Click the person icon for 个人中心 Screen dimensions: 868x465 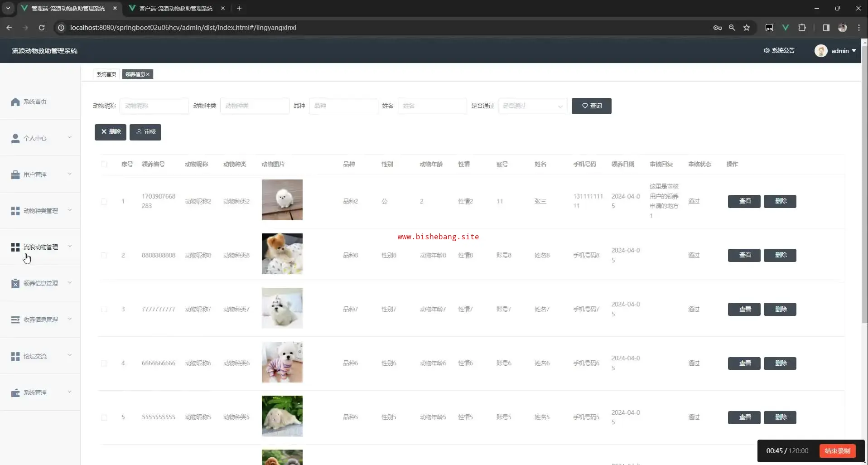(15, 138)
